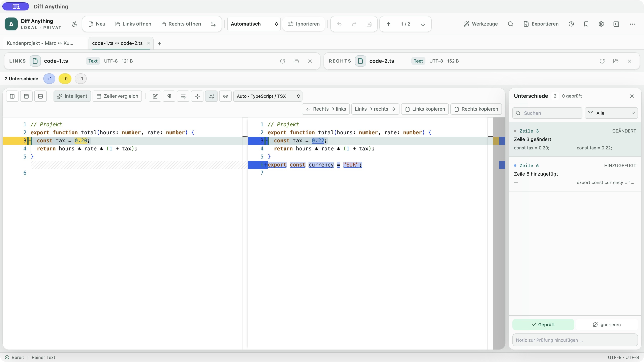Click the bookmark icon
Image resolution: width=644 pixels, height=362 pixels.
click(x=586, y=24)
